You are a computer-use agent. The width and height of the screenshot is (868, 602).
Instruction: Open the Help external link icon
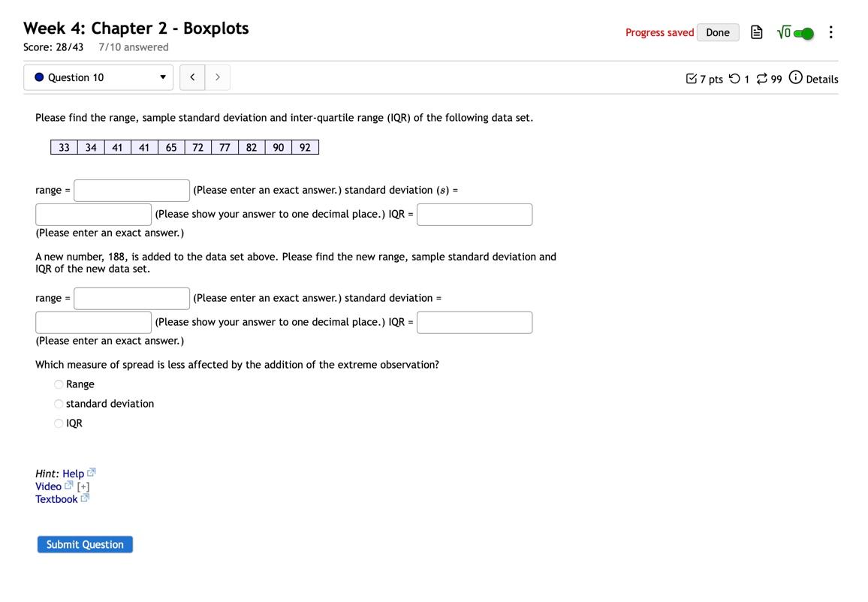click(x=90, y=472)
